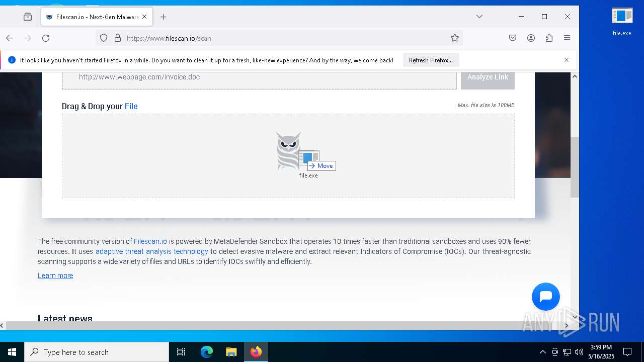644x362 pixels.
Task: Open the Windows Start menu
Action: 12,352
